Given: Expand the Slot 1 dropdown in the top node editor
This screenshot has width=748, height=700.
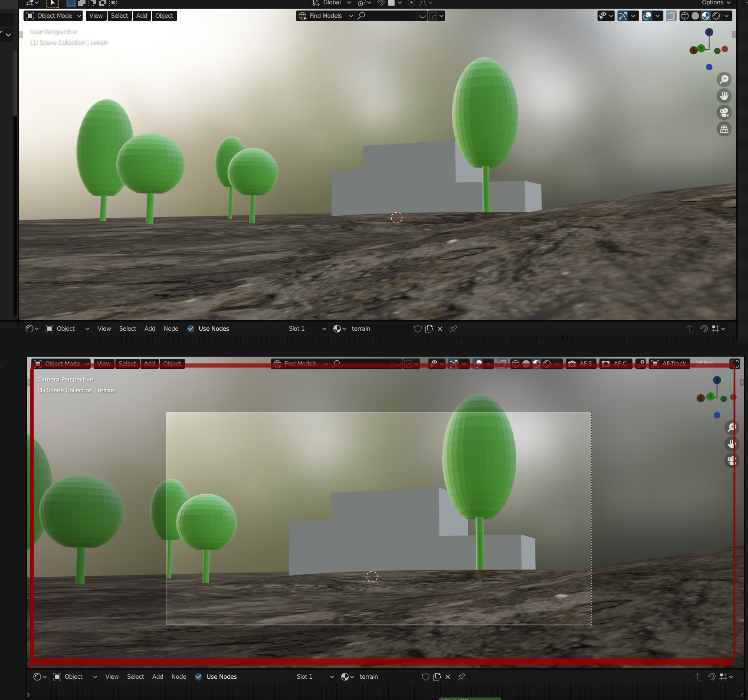Looking at the screenshot, I should [307, 329].
